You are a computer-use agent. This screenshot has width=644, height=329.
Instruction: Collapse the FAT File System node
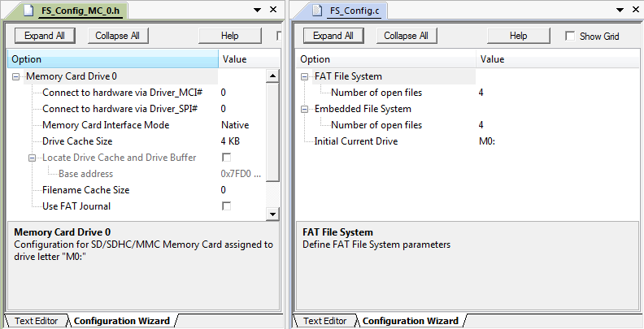[x=305, y=76]
